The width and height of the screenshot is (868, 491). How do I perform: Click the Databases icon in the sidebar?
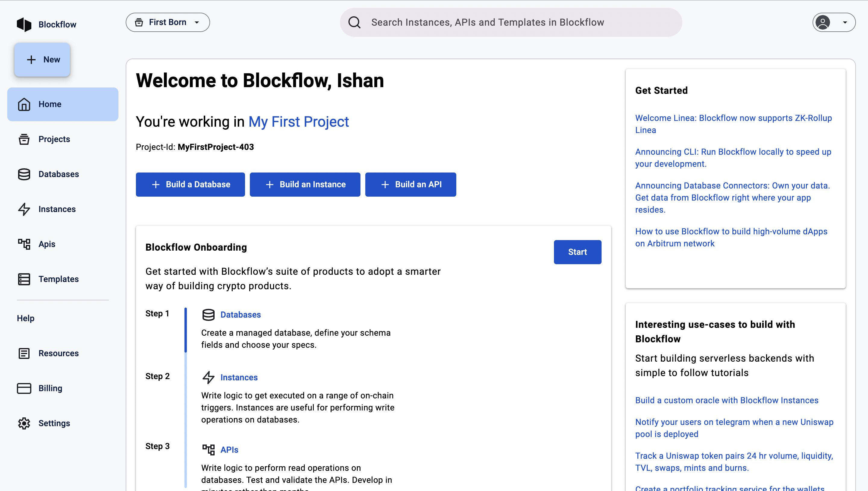(24, 174)
